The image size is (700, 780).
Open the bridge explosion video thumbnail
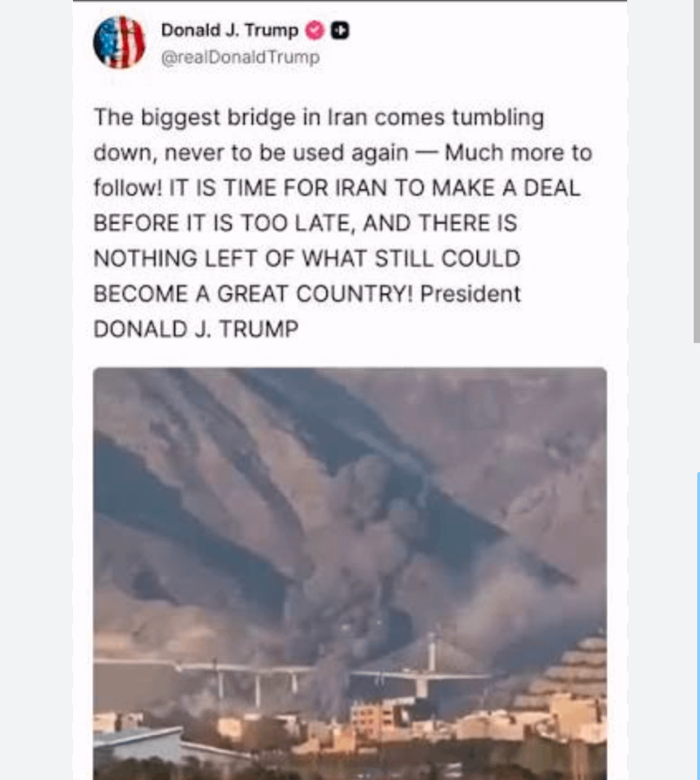[350, 574]
